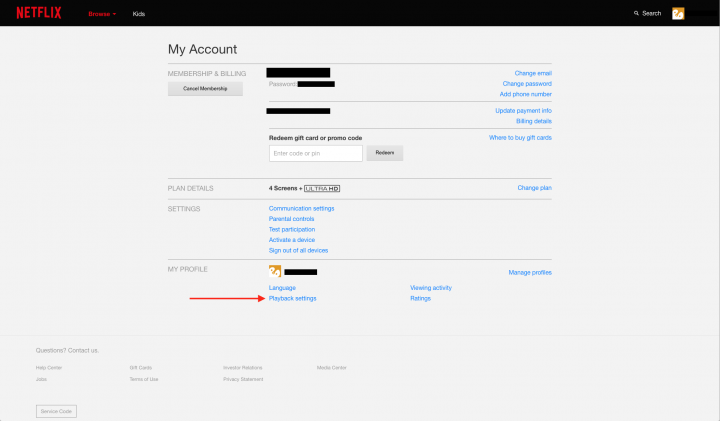Click the Cancel Membership button

[x=205, y=89]
